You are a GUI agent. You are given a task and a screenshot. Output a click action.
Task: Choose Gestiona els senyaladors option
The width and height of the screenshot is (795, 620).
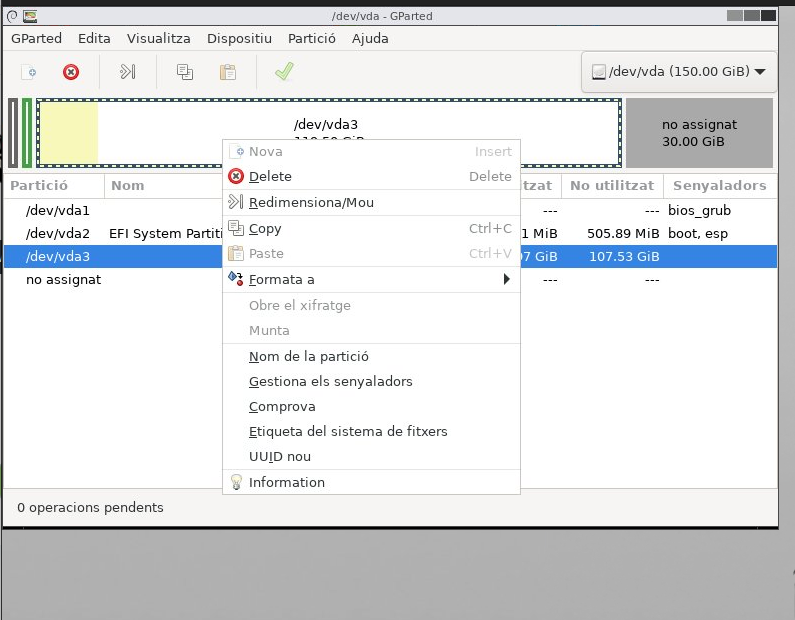click(x=330, y=381)
